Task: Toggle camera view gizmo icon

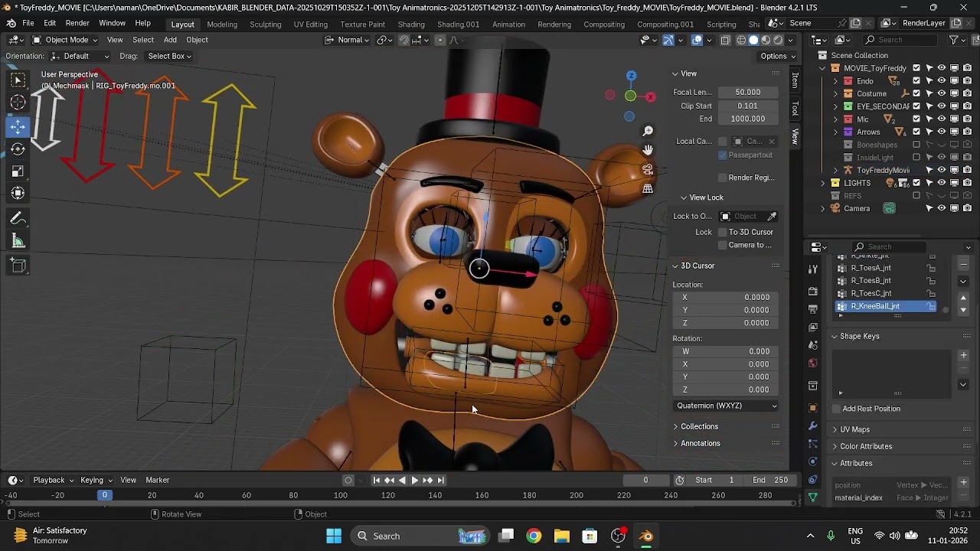Action: (648, 169)
